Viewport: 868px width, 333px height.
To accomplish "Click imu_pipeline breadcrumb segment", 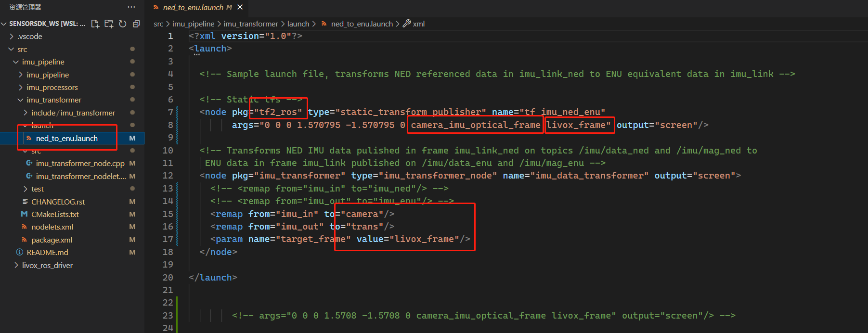I will tap(193, 24).
